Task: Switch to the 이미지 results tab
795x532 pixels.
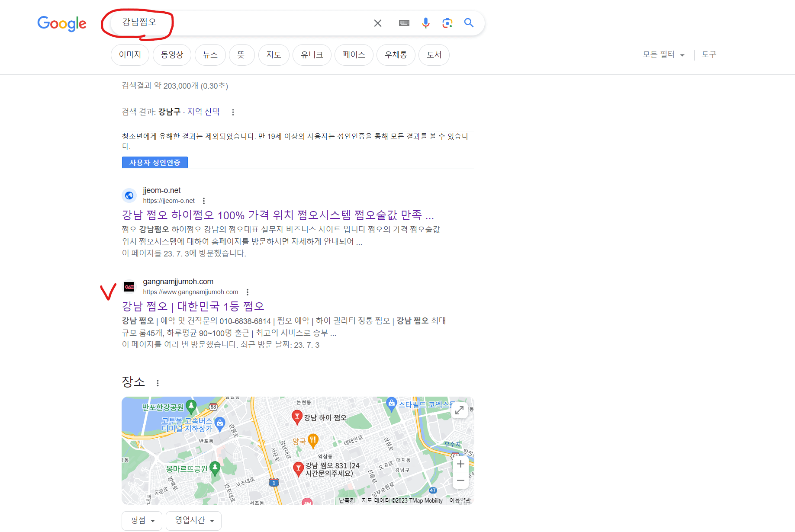Action: click(130, 55)
